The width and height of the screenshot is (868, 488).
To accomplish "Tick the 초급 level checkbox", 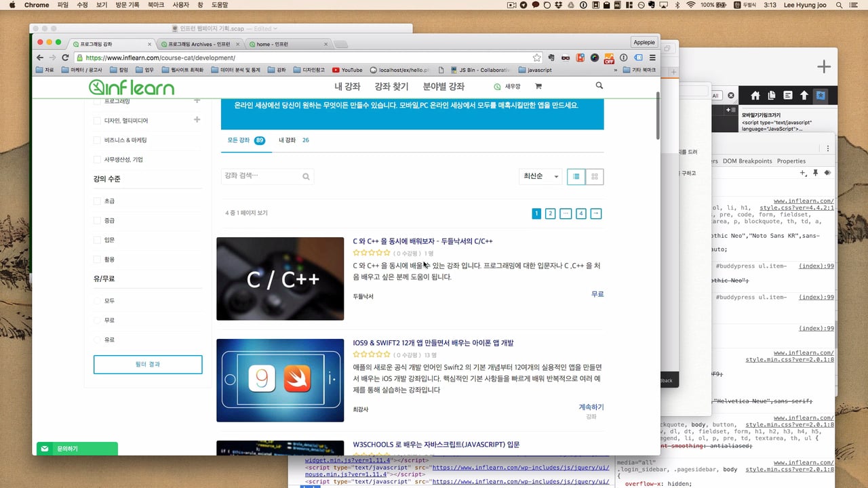I will [98, 201].
